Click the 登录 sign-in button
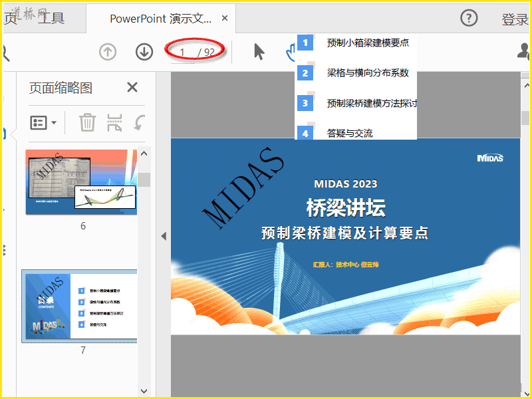The width and height of the screenshot is (532, 399). pyautogui.click(x=515, y=19)
